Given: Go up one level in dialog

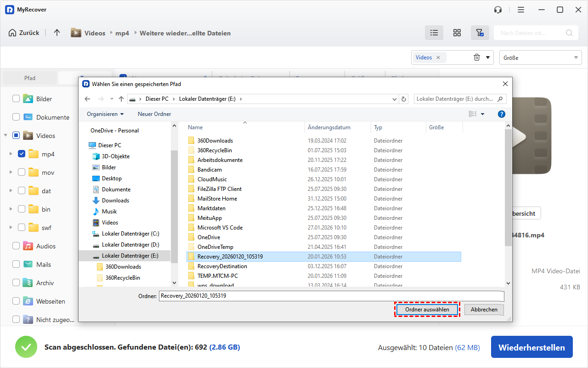Looking at the screenshot, I should 121,99.
